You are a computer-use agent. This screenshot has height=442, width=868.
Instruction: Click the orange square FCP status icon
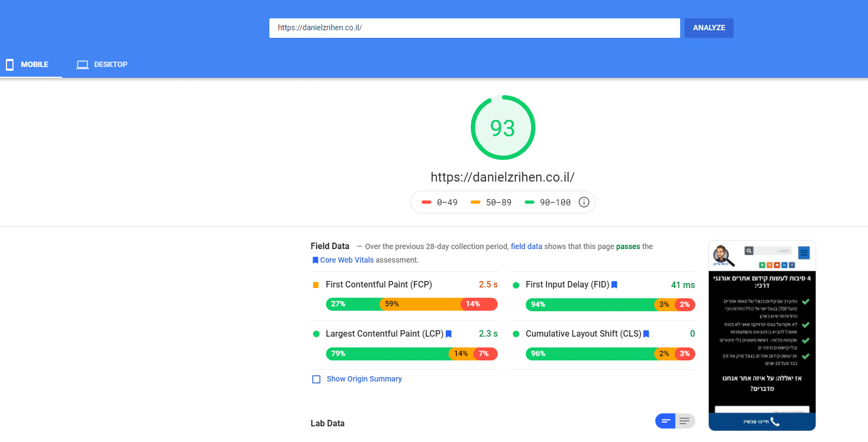click(x=316, y=285)
